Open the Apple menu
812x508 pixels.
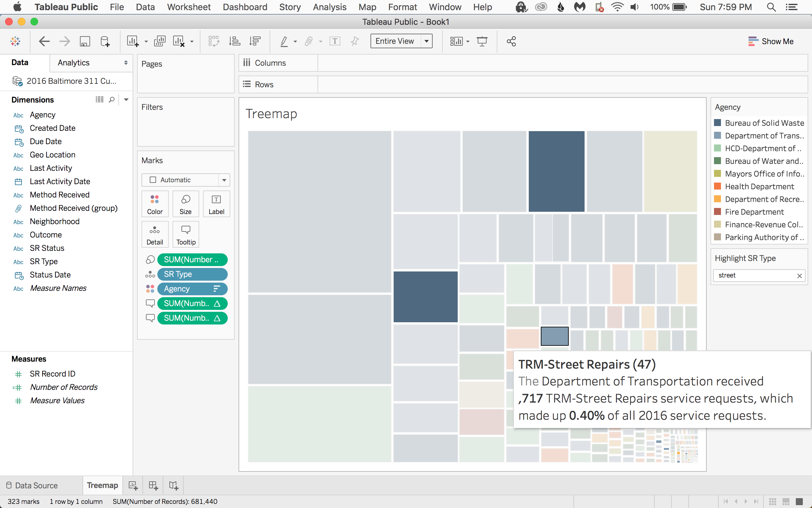pyautogui.click(x=17, y=7)
